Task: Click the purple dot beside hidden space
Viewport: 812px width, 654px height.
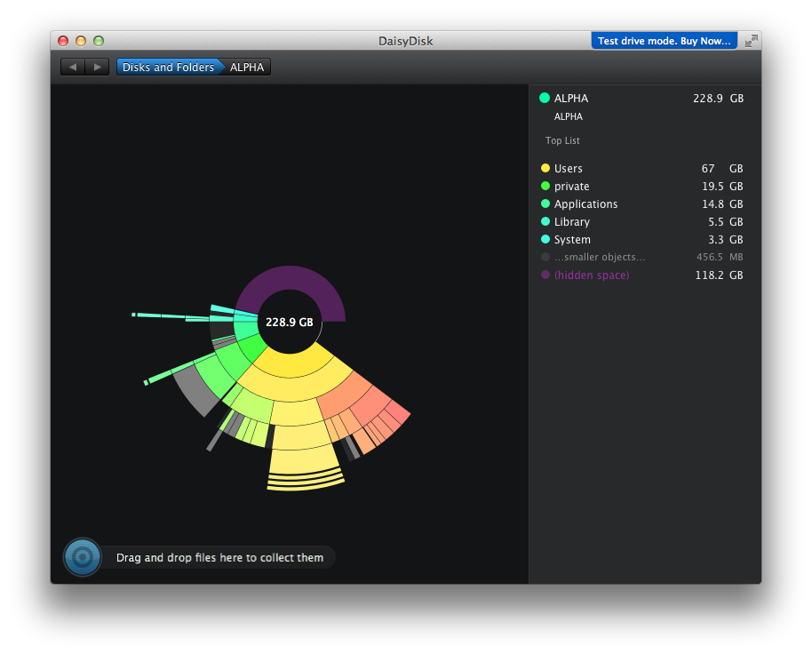Action: (545, 275)
